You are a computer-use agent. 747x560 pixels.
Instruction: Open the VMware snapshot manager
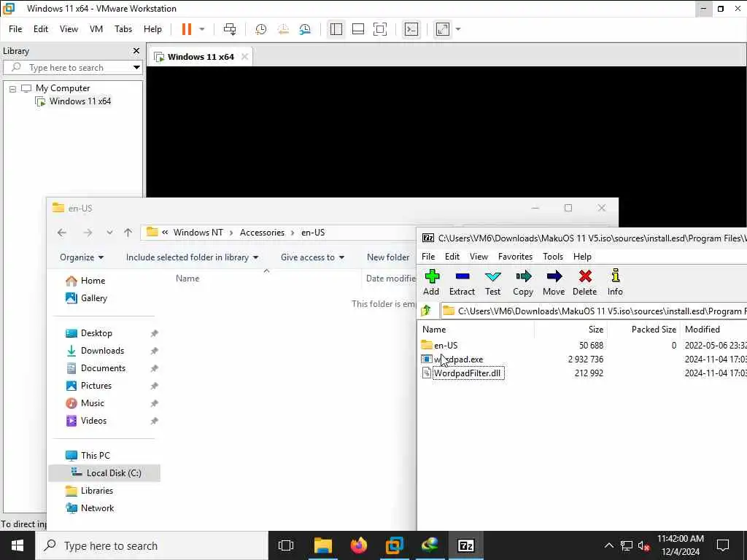tap(305, 29)
